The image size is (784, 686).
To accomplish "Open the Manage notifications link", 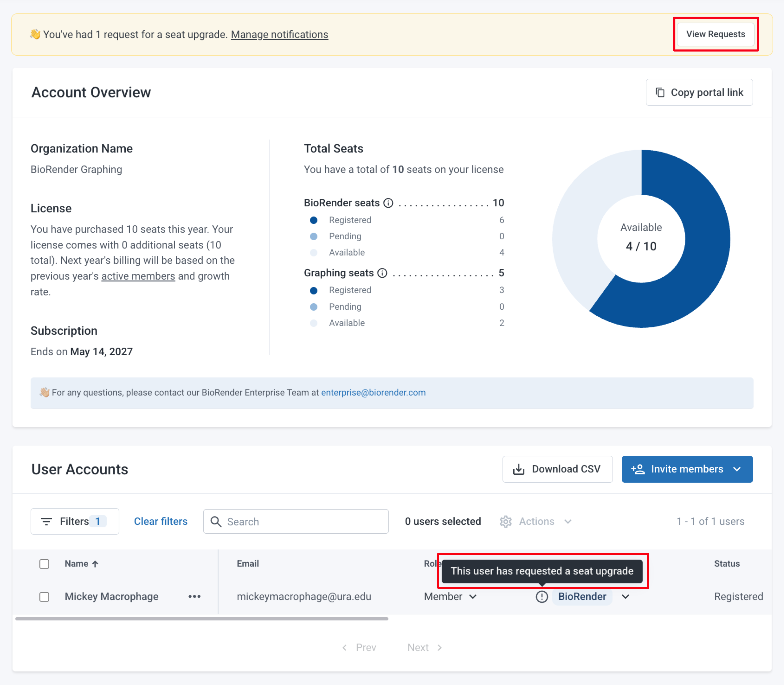I will (280, 34).
